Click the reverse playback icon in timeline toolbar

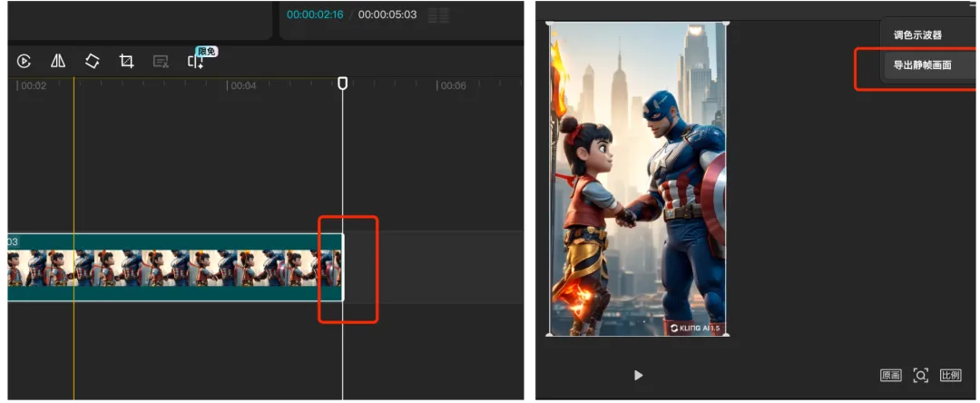point(24,61)
